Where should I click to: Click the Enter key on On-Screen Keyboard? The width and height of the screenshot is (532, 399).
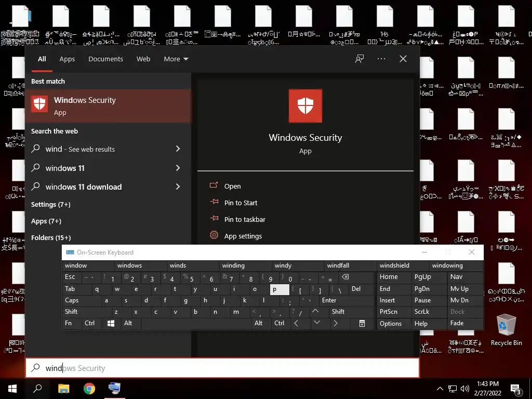(347, 300)
